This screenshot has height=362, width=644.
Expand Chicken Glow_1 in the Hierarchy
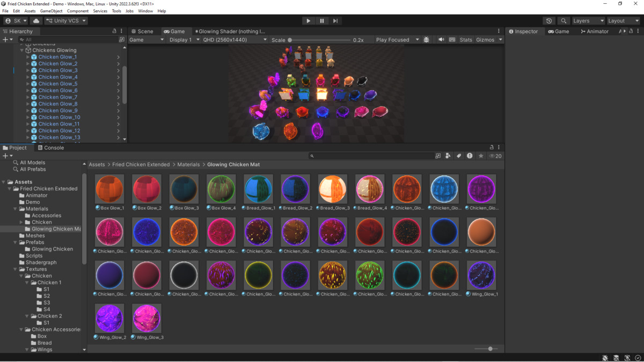pyautogui.click(x=28, y=57)
